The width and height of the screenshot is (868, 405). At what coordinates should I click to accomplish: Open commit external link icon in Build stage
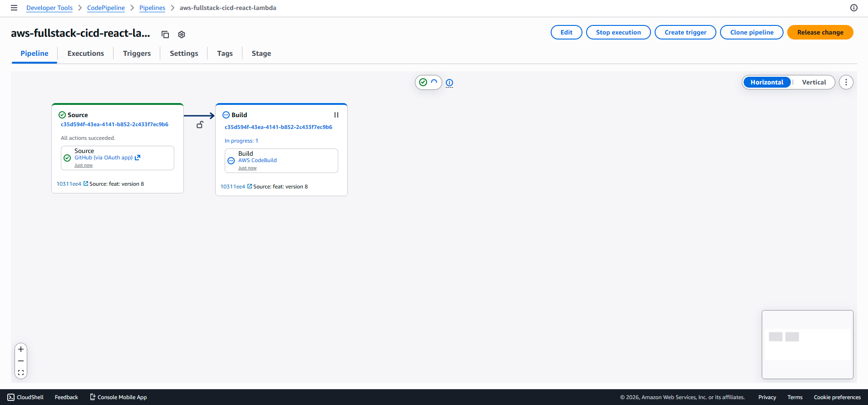tap(250, 186)
